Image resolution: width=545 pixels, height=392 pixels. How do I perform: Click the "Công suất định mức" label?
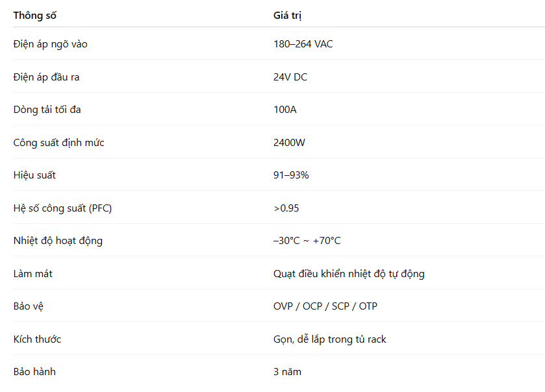point(58,143)
